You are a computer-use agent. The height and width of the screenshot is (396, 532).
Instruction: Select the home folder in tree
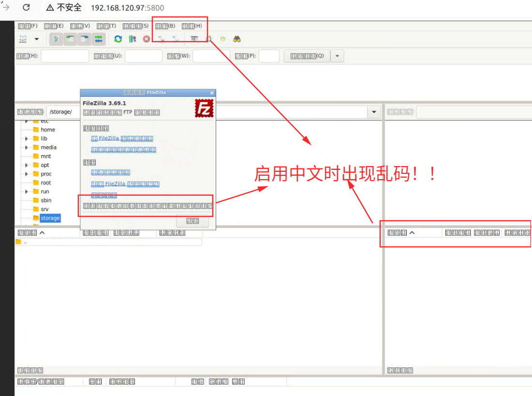[48, 130]
